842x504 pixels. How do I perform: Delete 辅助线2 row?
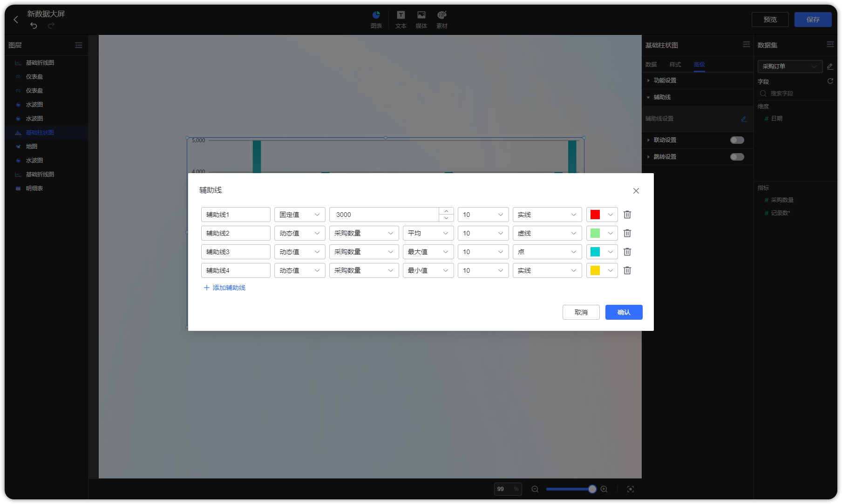click(627, 233)
